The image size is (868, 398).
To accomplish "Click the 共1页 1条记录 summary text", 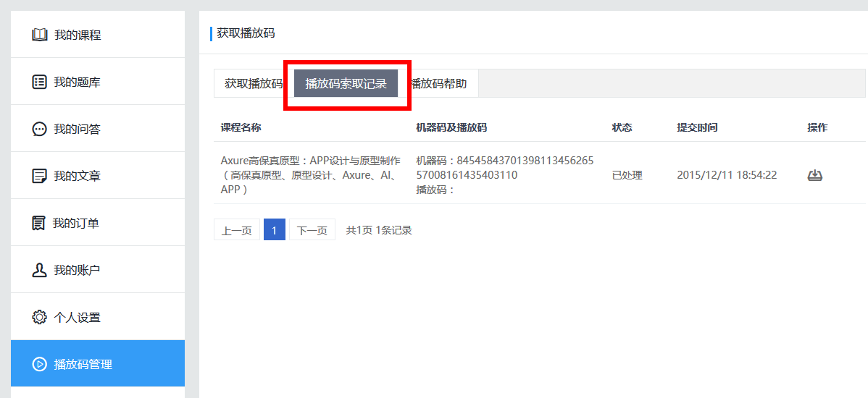I will click(x=379, y=230).
